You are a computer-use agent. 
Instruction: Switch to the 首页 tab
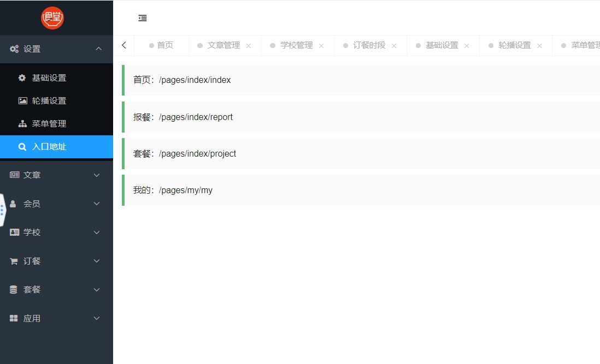pyautogui.click(x=164, y=45)
